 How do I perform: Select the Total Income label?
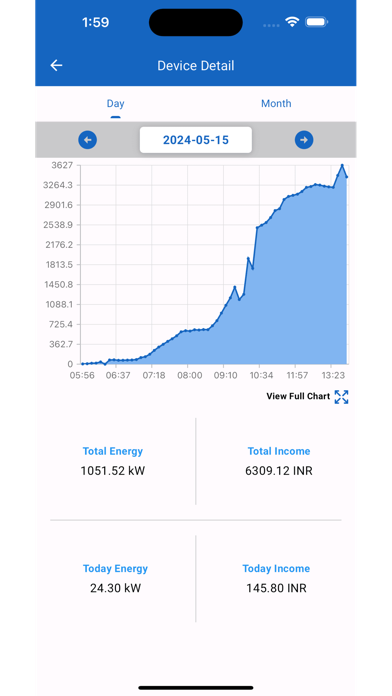pos(279,451)
